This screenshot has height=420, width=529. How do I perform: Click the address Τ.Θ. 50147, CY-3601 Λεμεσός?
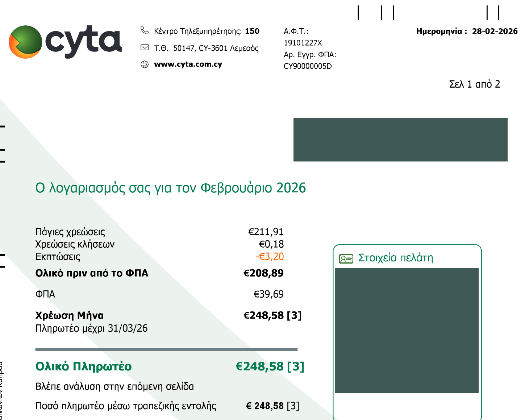[206, 48]
